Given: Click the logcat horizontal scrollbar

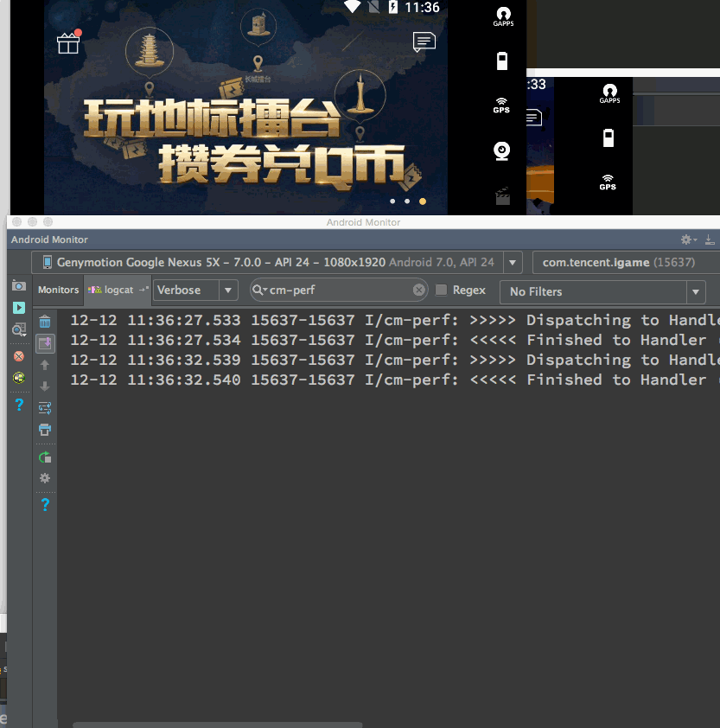Looking at the screenshot, I should (217, 725).
